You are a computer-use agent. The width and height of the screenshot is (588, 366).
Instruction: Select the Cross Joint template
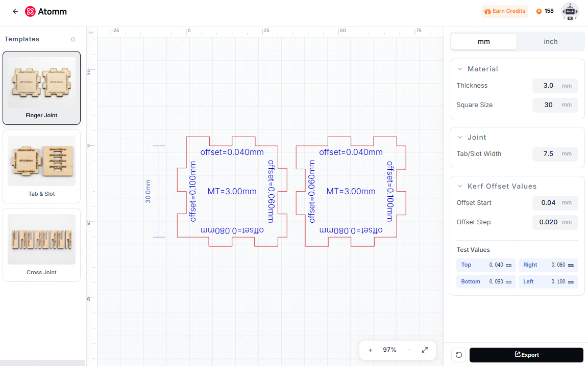[x=42, y=245]
